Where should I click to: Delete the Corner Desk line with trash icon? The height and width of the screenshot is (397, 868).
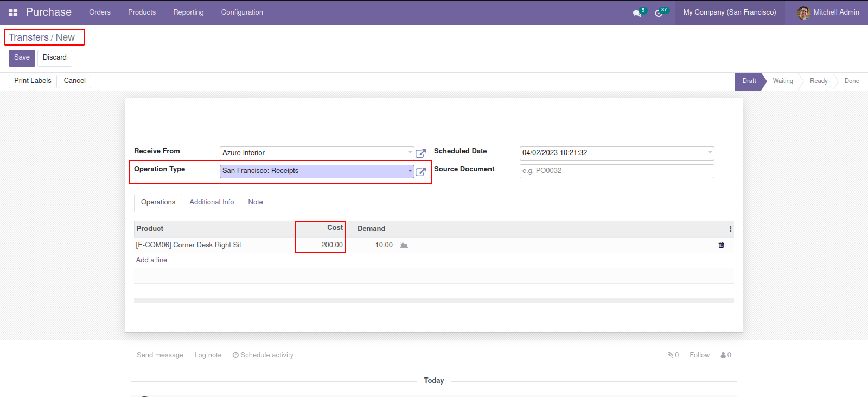pos(721,245)
